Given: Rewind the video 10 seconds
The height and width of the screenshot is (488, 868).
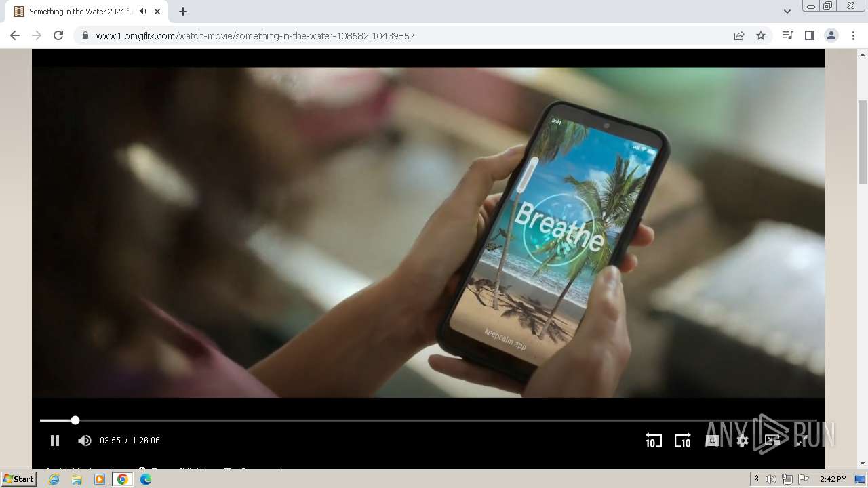Looking at the screenshot, I should click(x=653, y=441).
